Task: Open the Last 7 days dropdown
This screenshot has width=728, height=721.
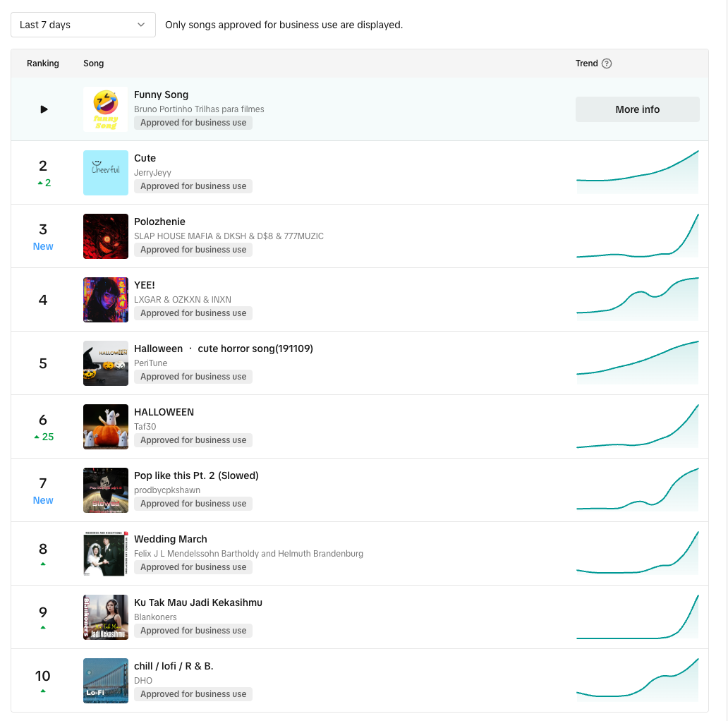Action: tap(83, 25)
